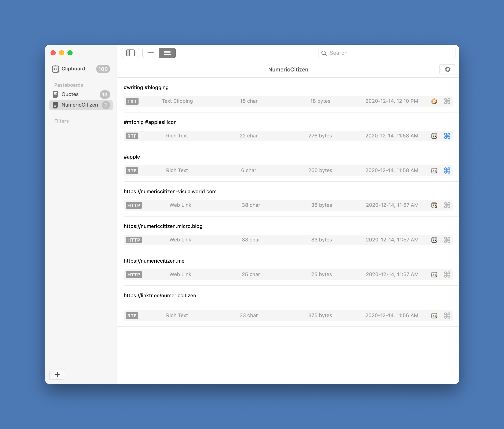Select the Quotes pasteboard
The image size is (504, 429).
(70, 94)
